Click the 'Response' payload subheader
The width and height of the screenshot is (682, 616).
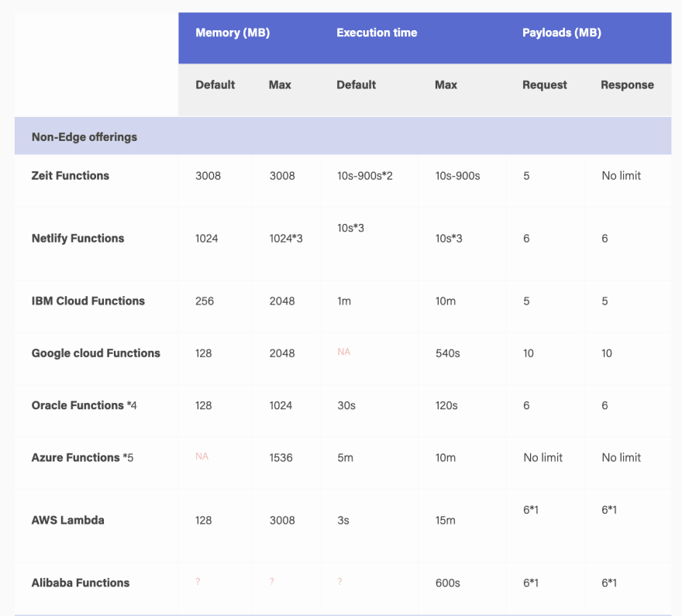point(627,84)
